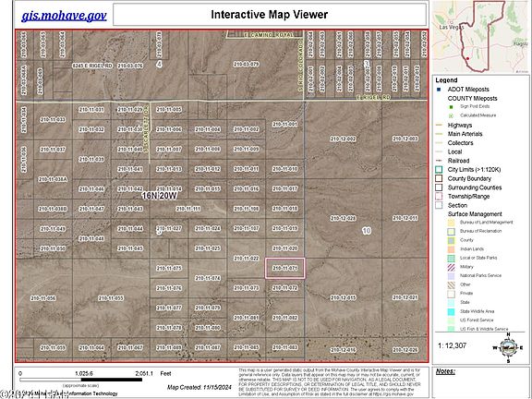532x399 pixels.
Task: Select parcel 210-03-079
Action: (247, 64)
